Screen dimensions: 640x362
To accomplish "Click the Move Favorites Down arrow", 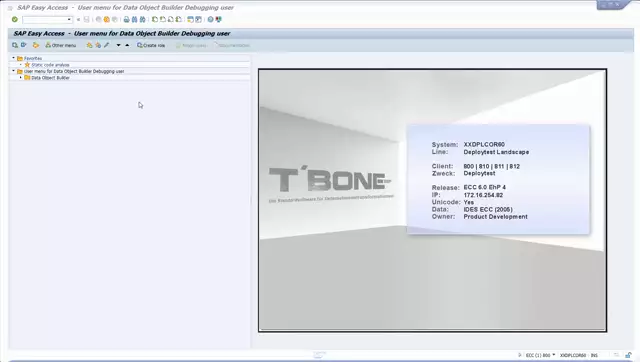I will [x=118, y=45].
